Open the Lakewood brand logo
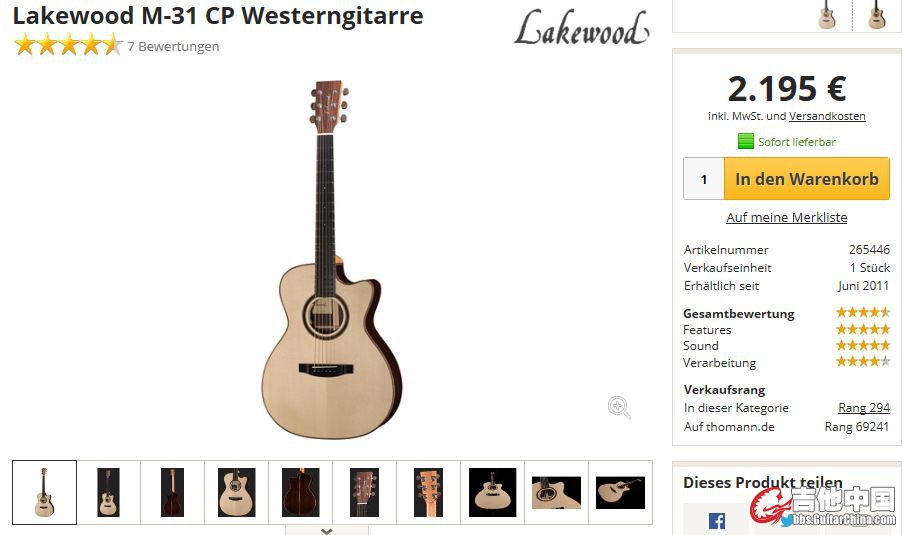Image resolution: width=903 pixels, height=535 pixels. coord(582,28)
